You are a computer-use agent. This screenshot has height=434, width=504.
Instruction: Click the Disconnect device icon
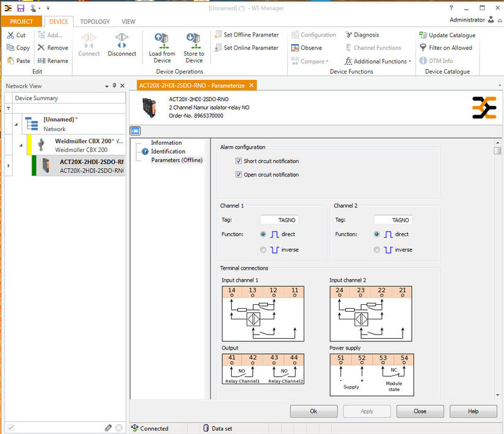click(122, 40)
